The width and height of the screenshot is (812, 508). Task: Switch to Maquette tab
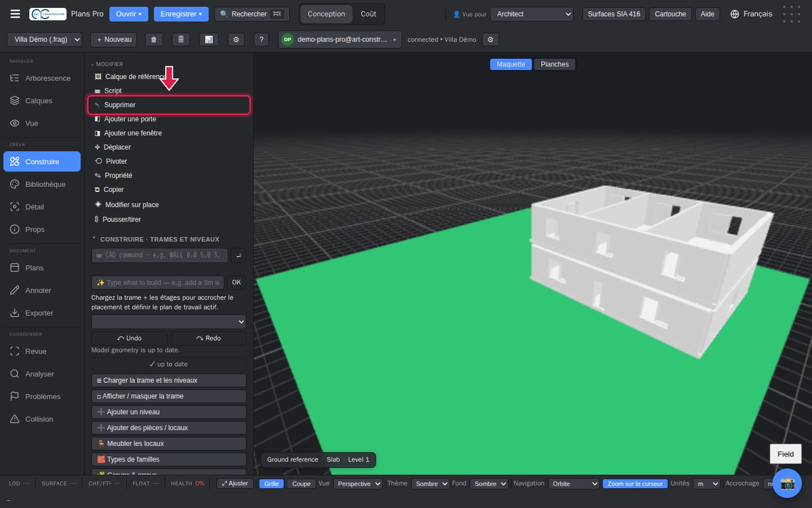(x=511, y=64)
